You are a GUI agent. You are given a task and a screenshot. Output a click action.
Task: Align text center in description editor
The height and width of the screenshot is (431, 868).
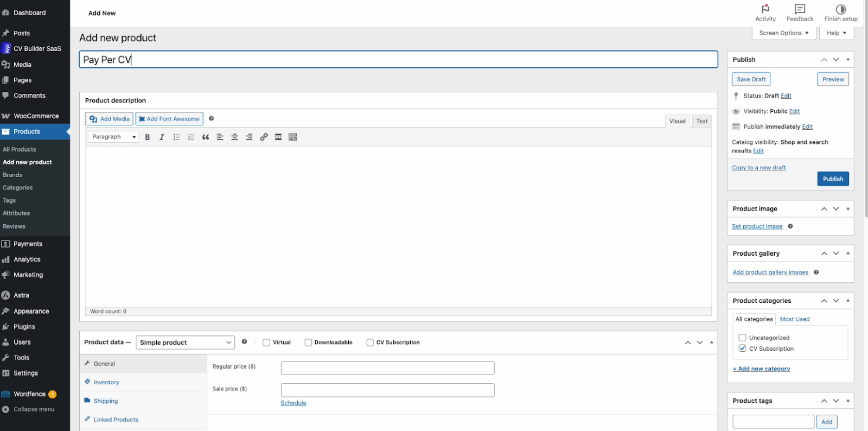click(235, 137)
